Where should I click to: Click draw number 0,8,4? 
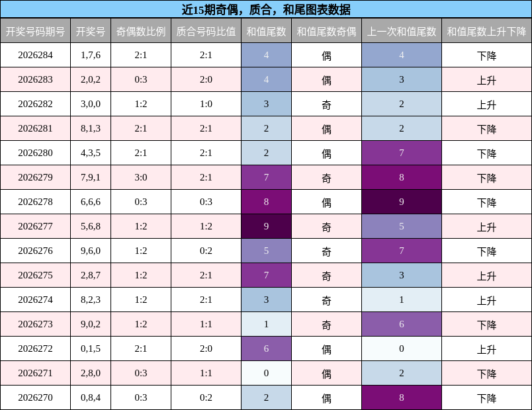(91, 397)
